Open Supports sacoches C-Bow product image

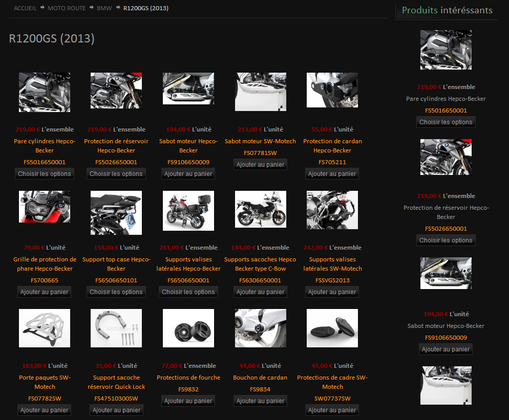[x=260, y=209]
